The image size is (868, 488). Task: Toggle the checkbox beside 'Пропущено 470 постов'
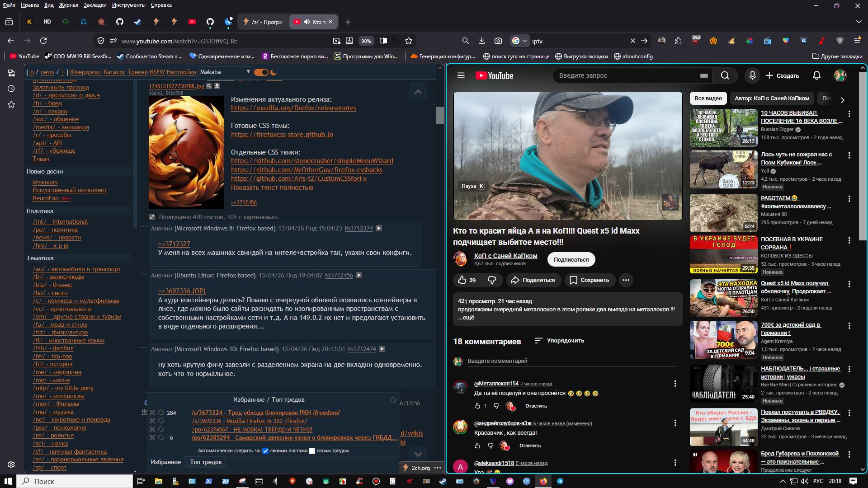tap(152, 217)
